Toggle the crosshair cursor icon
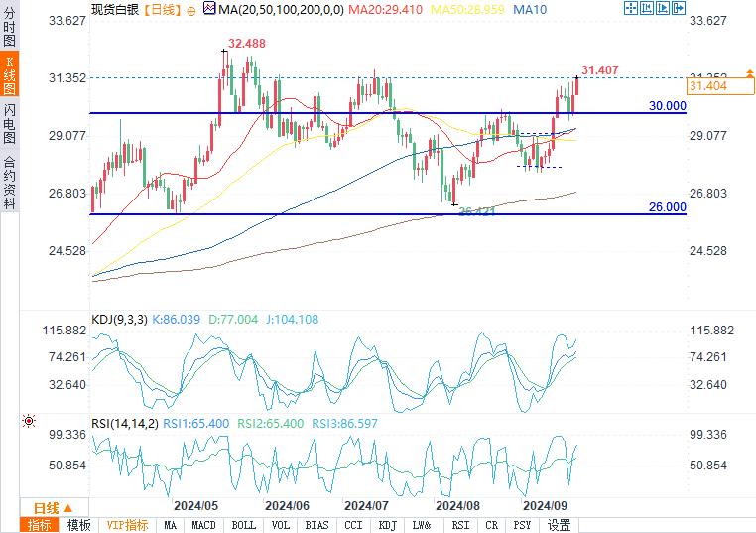Image resolution: width=756 pixels, height=533 pixels. [631, 8]
